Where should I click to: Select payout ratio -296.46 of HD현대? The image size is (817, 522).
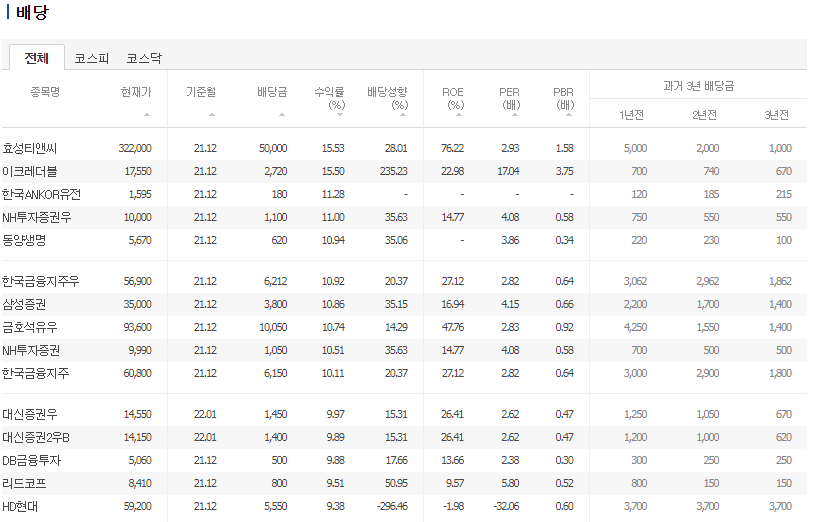(x=392, y=506)
